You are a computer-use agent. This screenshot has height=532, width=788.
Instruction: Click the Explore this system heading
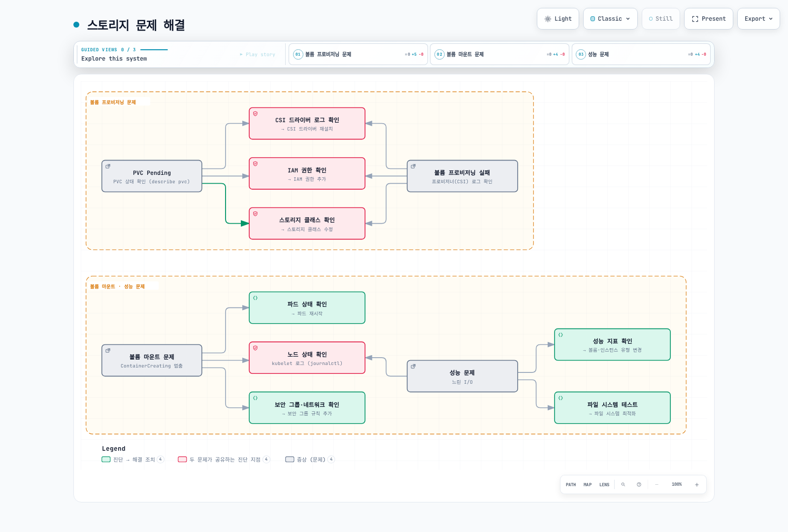coord(114,59)
